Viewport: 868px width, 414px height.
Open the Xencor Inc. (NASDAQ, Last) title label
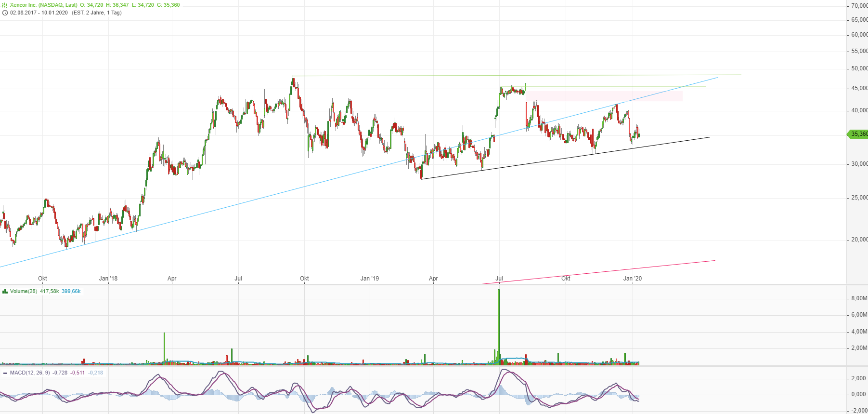tap(43, 5)
